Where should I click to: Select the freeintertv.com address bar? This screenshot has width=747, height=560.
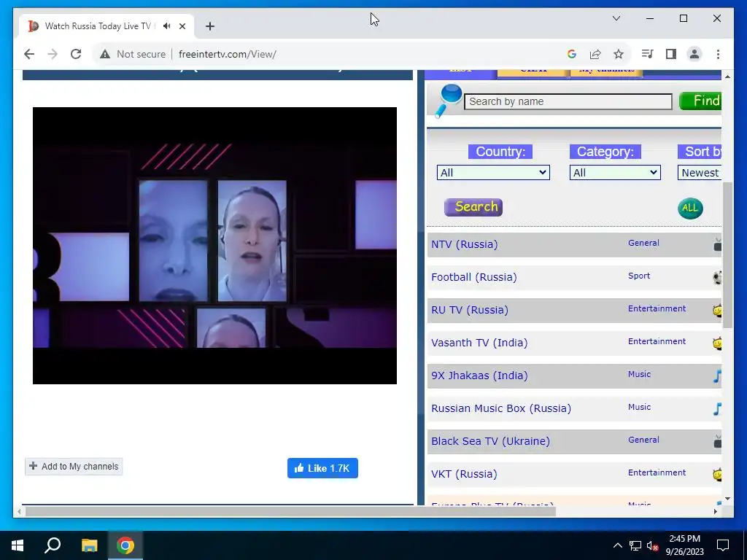[228, 54]
